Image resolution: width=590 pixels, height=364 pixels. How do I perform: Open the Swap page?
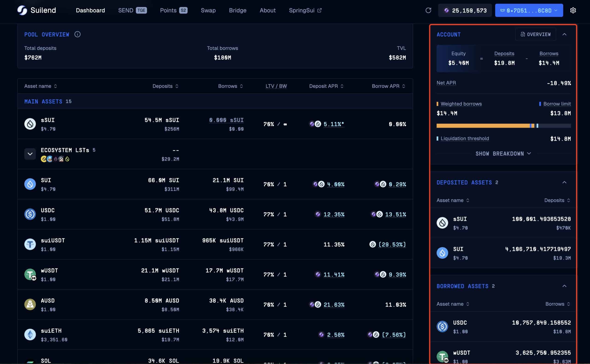pyautogui.click(x=208, y=10)
